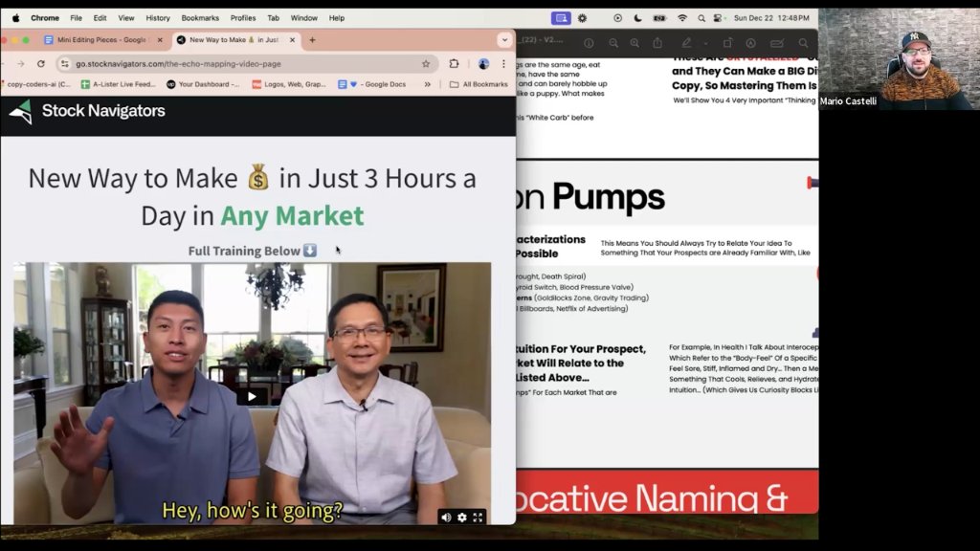The image size is (980, 551).
Task: Show info inspector in Preview toolbar
Action: click(x=589, y=43)
